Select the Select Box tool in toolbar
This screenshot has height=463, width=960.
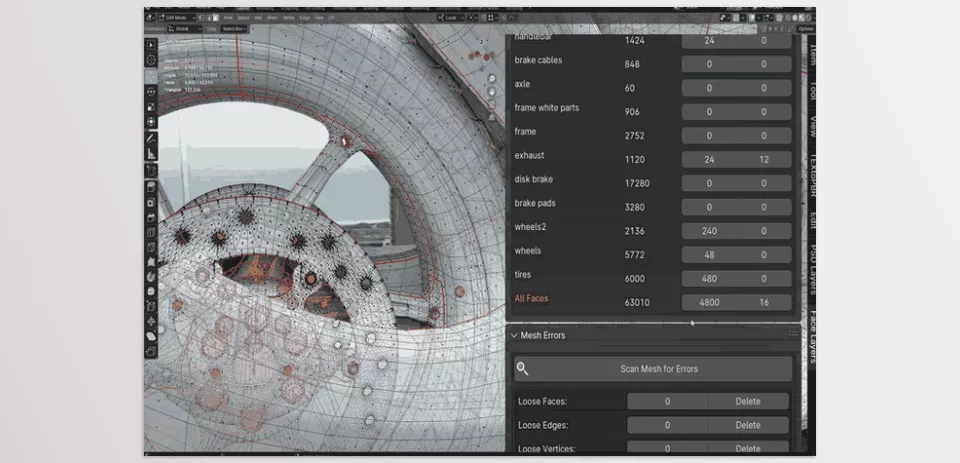coord(151,45)
